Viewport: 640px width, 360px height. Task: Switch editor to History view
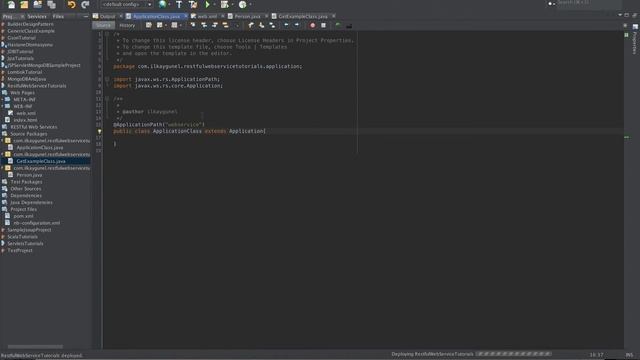127,25
